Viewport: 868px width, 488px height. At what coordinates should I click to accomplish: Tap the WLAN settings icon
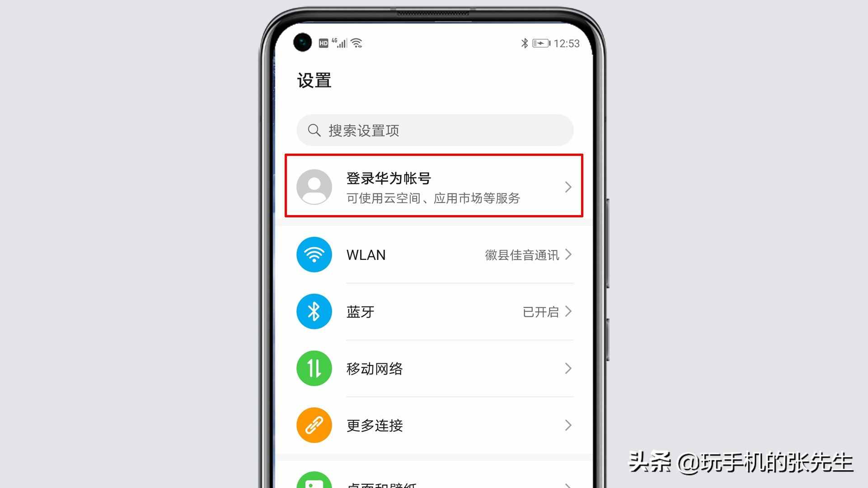pyautogui.click(x=313, y=254)
